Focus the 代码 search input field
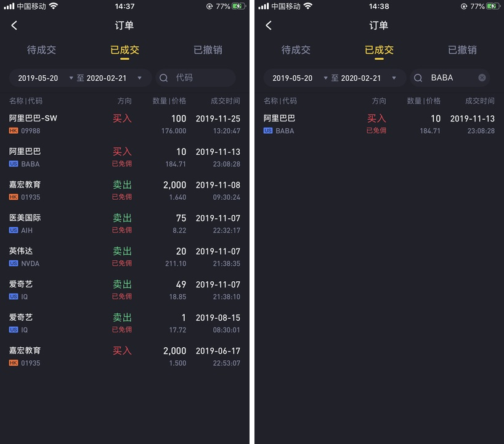 tap(196, 78)
